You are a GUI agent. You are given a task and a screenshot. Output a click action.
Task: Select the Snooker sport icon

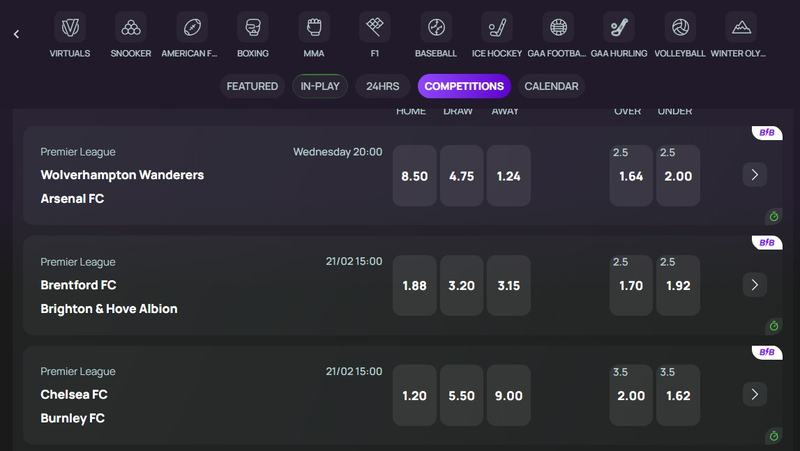coord(130,27)
